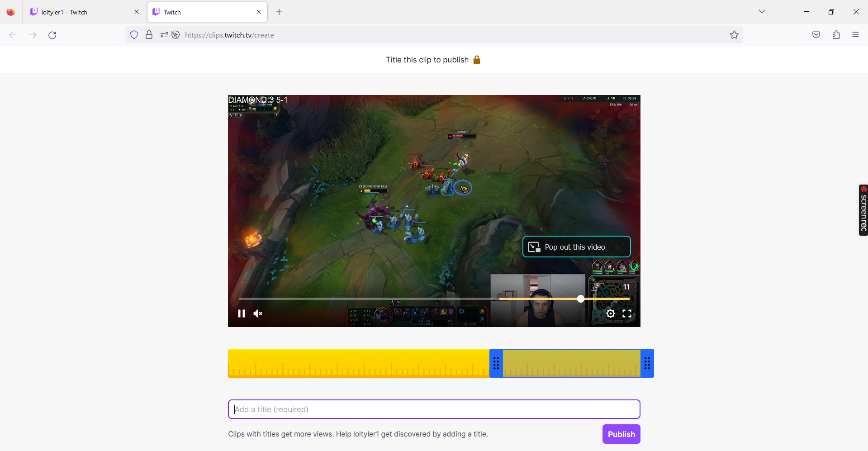The height and width of the screenshot is (451, 868).
Task: Open the Firefox application menu
Action: (x=855, y=35)
